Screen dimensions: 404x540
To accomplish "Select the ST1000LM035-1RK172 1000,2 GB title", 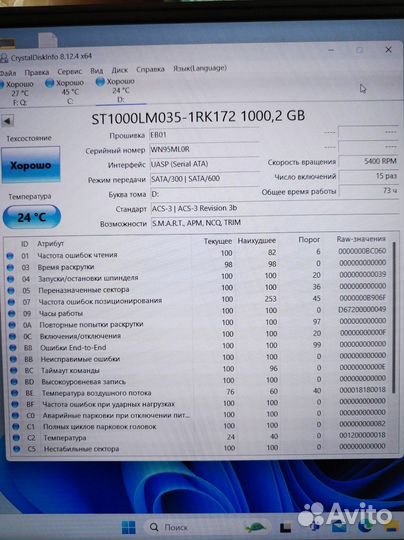I will click(198, 117).
